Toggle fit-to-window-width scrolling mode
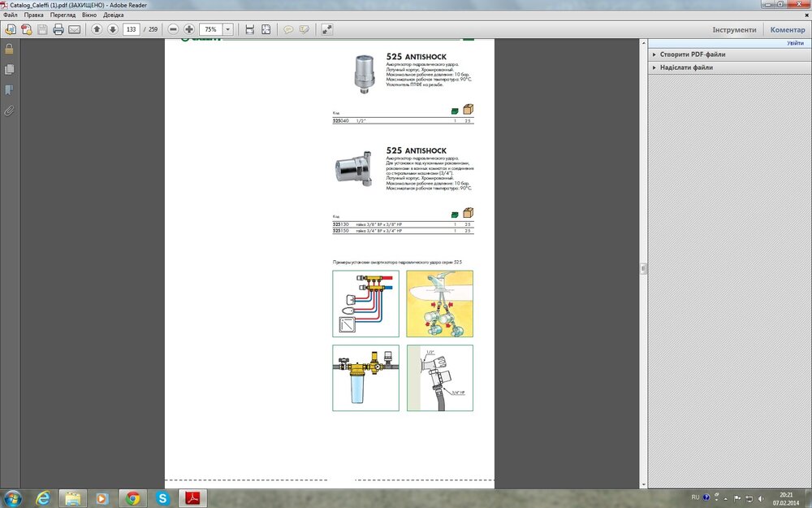This screenshot has width=812, height=508. point(249,30)
